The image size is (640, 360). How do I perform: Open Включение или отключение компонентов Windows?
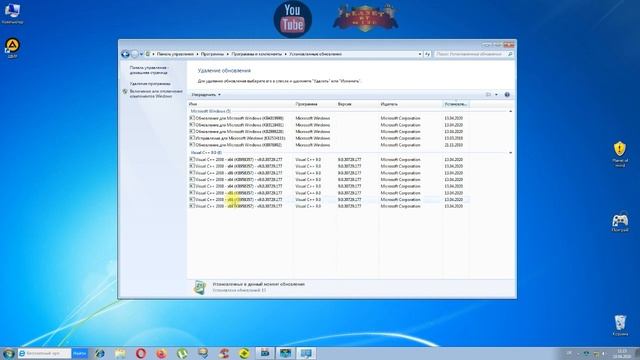click(156, 94)
